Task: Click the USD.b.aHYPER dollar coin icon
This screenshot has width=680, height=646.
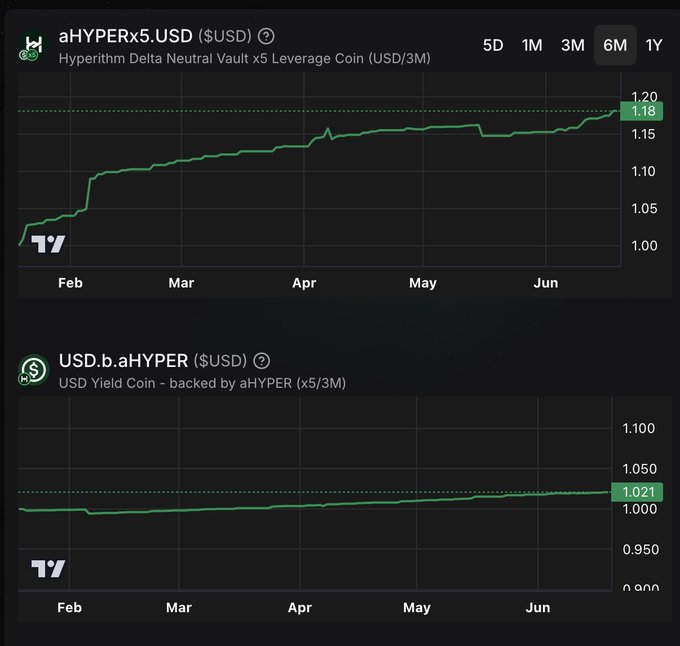Action: [33, 370]
